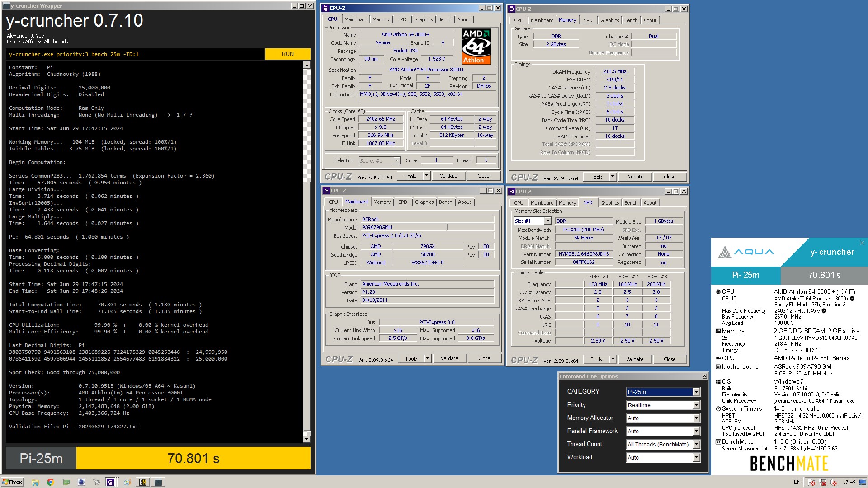
Task: Click the GPU card icon in BenchMate panel
Action: point(718,358)
